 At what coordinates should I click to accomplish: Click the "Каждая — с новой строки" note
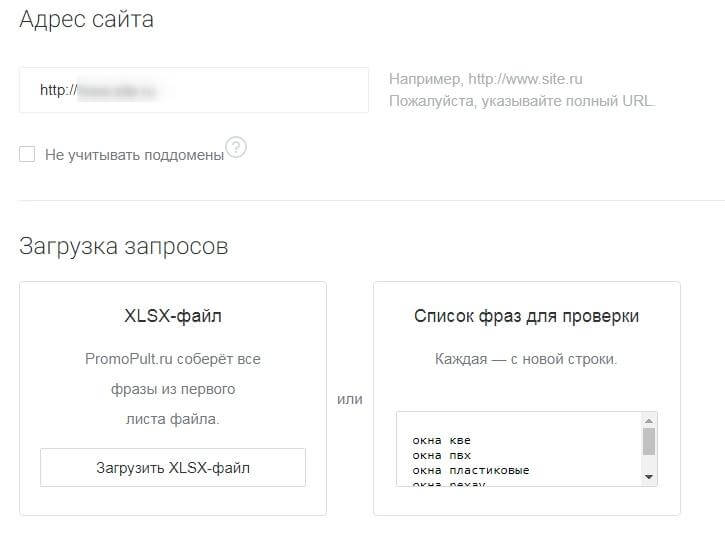pyautogui.click(x=526, y=358)
